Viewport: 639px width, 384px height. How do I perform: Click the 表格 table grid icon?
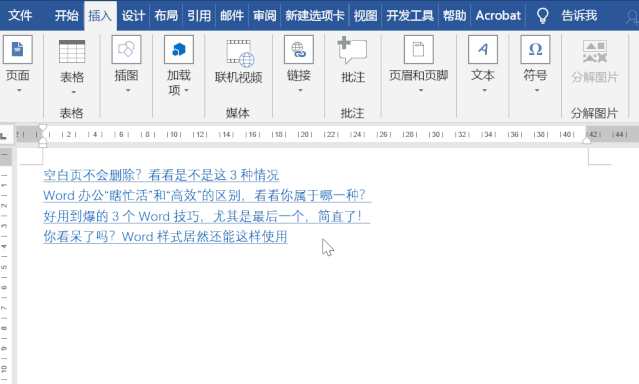point(72,51)
